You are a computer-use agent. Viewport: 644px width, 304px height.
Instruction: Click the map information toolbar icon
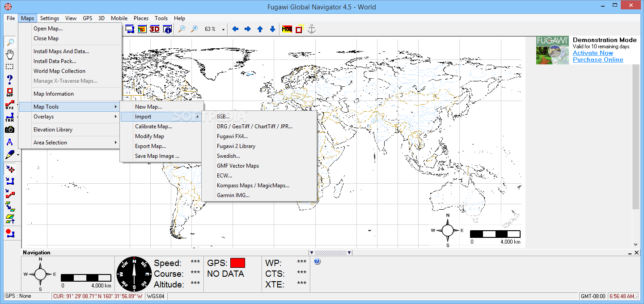(x=167, y=29)
